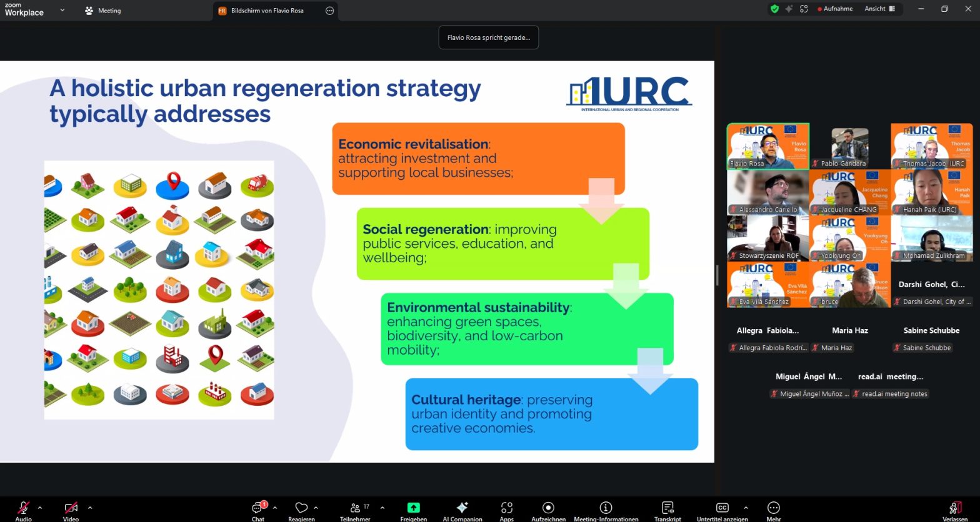
Task: Leave the meeting via Verlassen
Action: pyautogui.click(x=954, y=508)
